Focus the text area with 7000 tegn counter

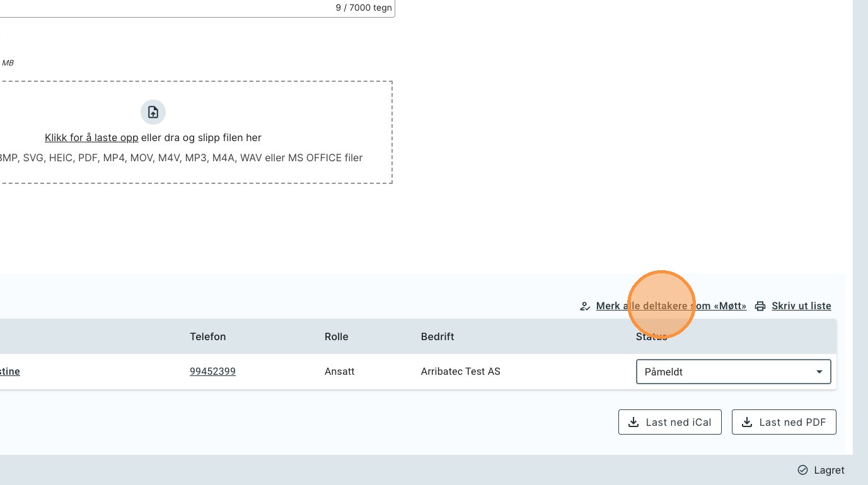189,8
